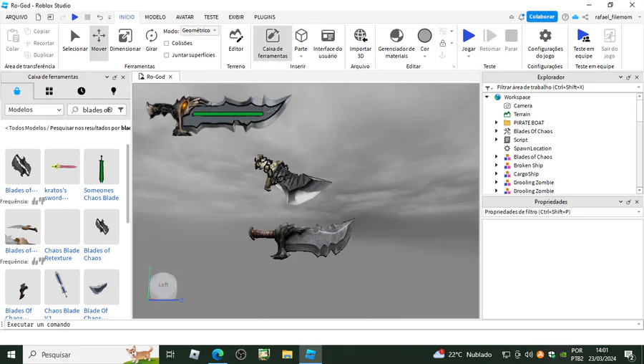Start Teste em equipe

(584, 43)
